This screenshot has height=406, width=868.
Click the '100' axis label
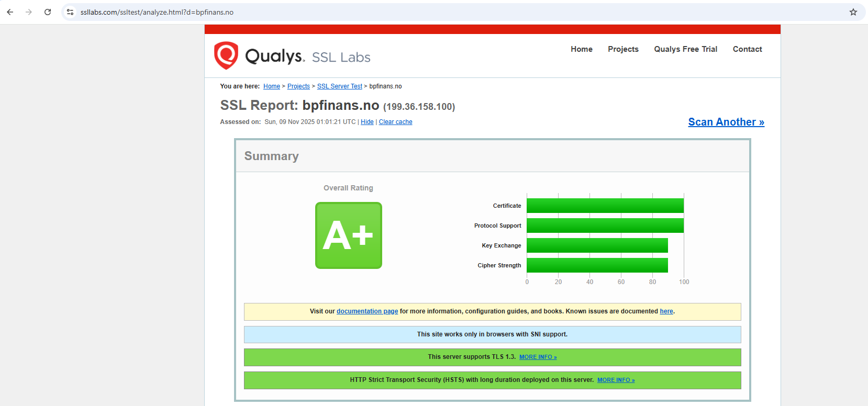[684, 282]
